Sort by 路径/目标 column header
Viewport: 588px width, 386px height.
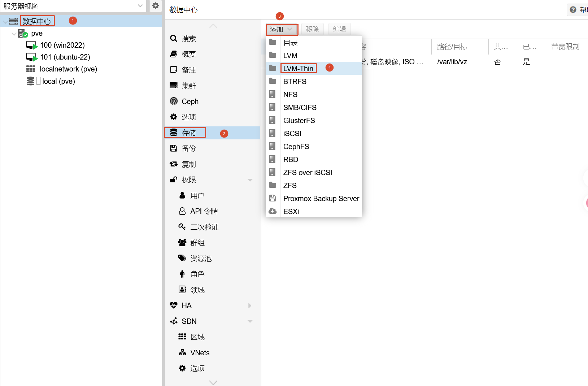(x=460, y=47)
